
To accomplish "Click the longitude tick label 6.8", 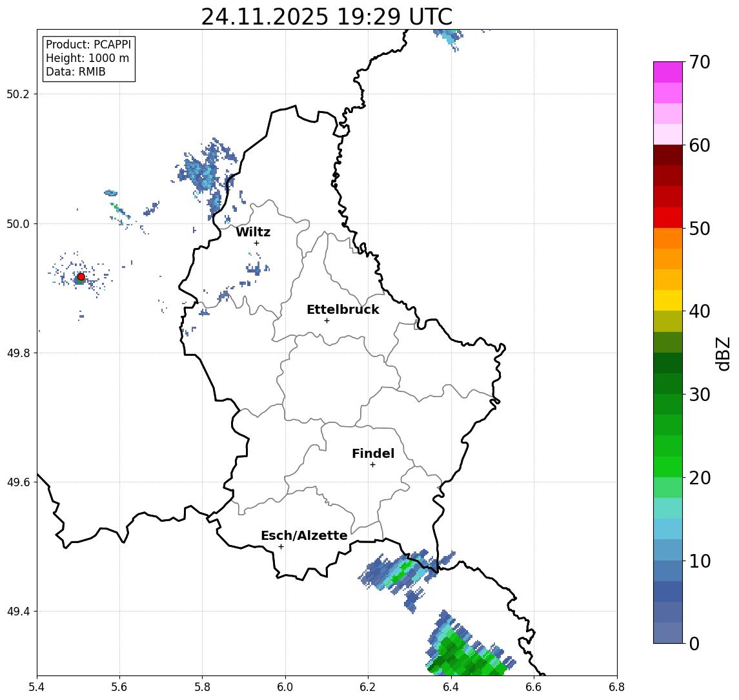I will pos(616,687).
